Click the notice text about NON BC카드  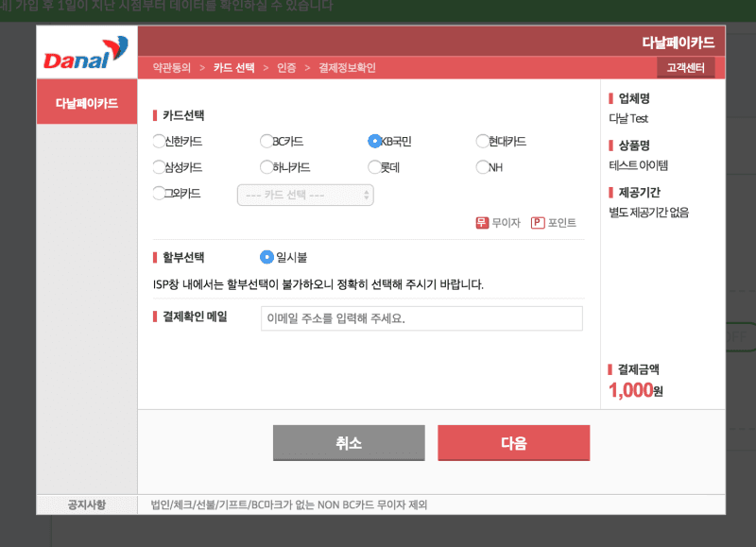point(289,504)
